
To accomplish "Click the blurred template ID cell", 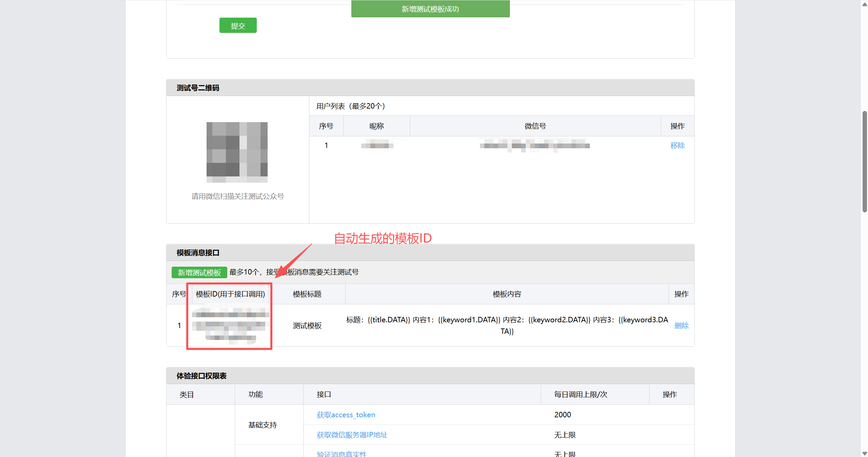I will click(230, 325).
